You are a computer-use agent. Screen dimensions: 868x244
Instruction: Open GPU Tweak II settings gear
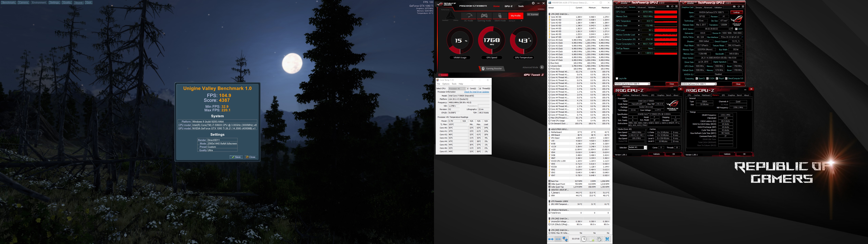coord(533,3)
